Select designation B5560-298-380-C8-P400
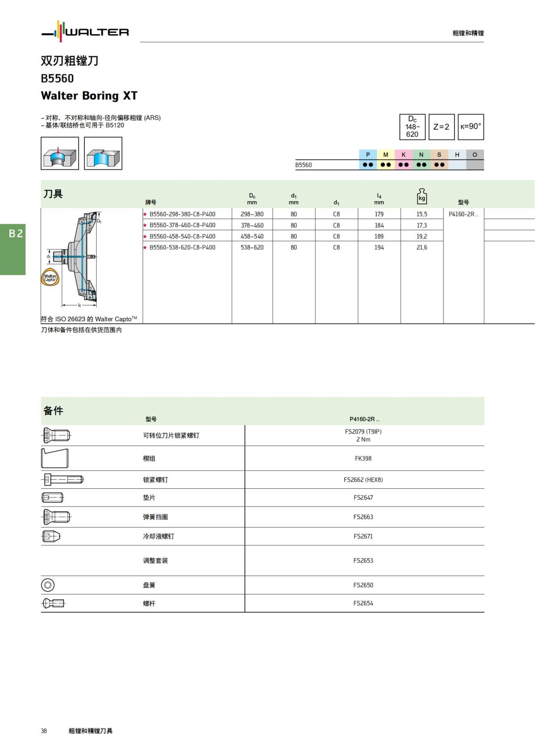The width and height of the screenshot is (535, 756). (x=182, y=214)
